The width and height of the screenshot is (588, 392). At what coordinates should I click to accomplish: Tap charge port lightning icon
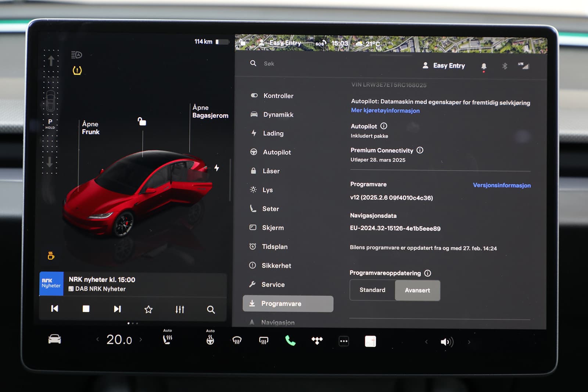click(x=217, y=168)
